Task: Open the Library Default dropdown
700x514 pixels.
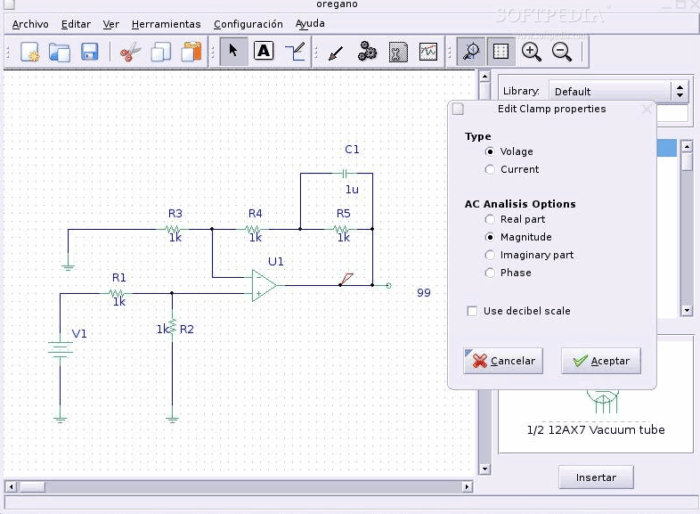Action: pos(618,92)
